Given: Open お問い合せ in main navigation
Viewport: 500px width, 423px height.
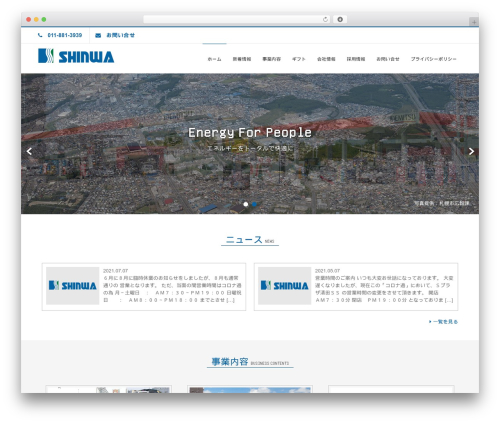Looking at the screenshot, I should pos(388,59).
